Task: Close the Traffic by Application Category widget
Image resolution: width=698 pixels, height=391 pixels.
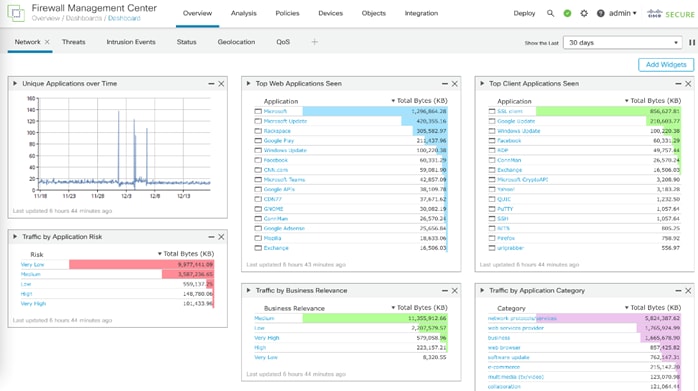Action: pos(688,291)
